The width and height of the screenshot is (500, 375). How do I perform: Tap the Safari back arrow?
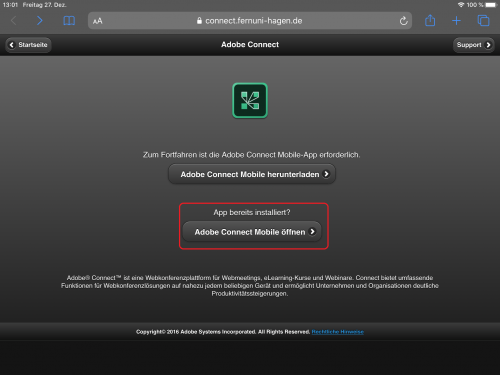(x=13, y=21)
